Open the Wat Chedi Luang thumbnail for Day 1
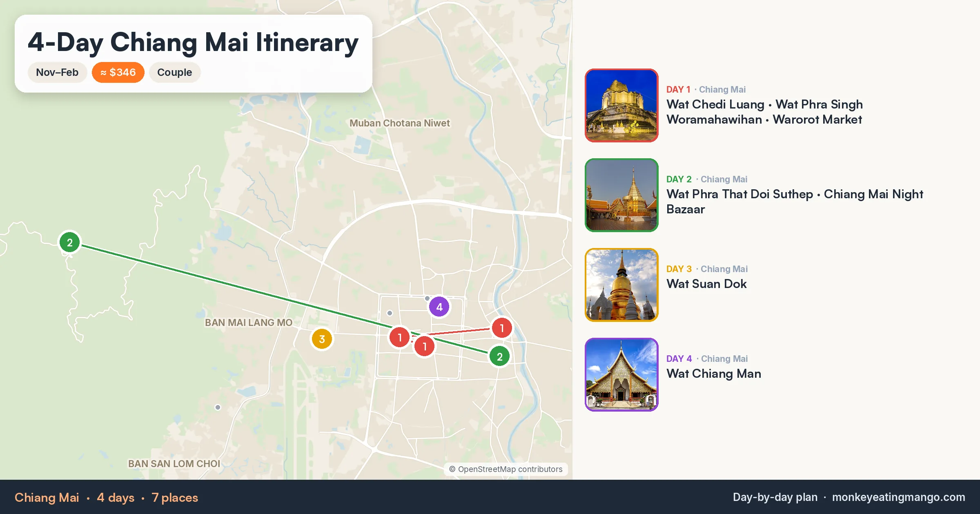 click(x=621, y=105)
